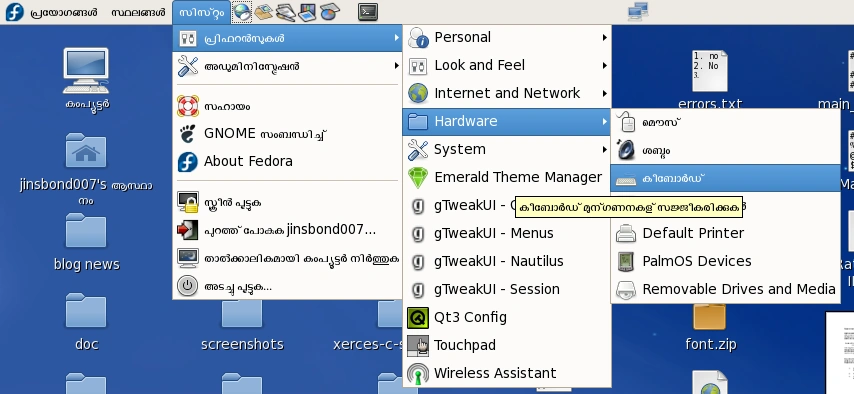
Task: Click the PalmOS Devices label
Action: pos(697,261)
